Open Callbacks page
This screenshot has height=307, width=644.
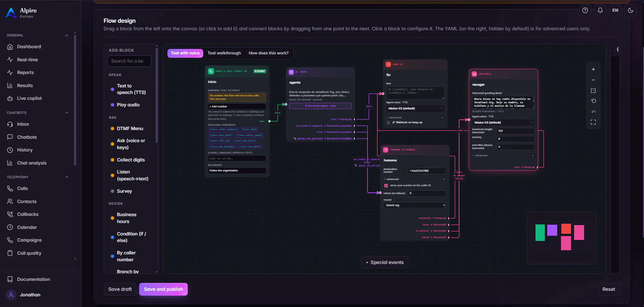click(28, 214)
